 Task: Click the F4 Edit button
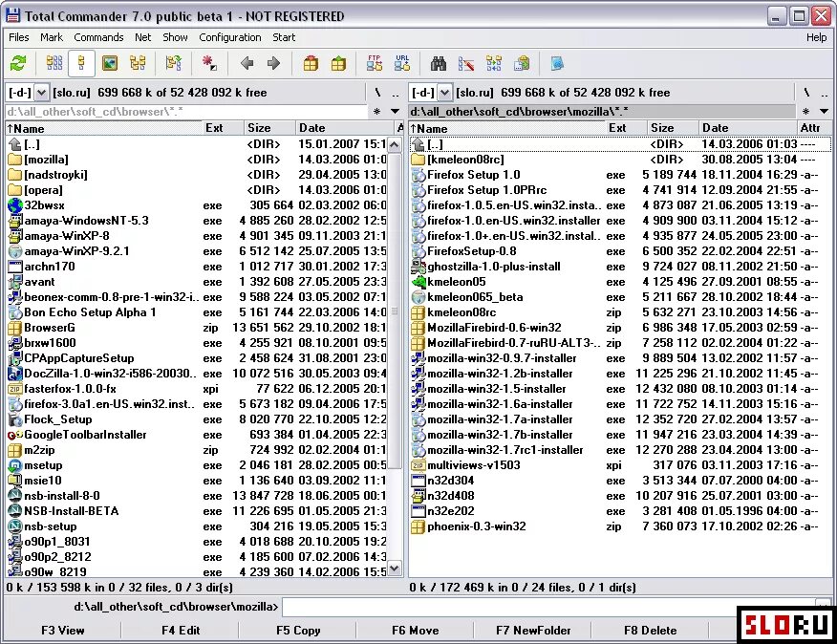pyautogui.click(x=181, y=631)
